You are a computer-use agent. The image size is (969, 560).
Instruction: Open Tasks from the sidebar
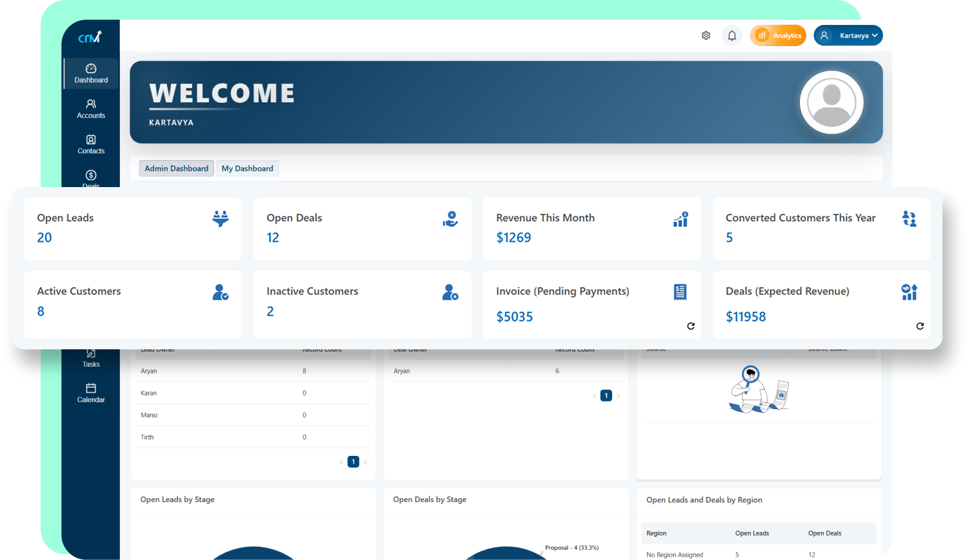pos(91,359)
